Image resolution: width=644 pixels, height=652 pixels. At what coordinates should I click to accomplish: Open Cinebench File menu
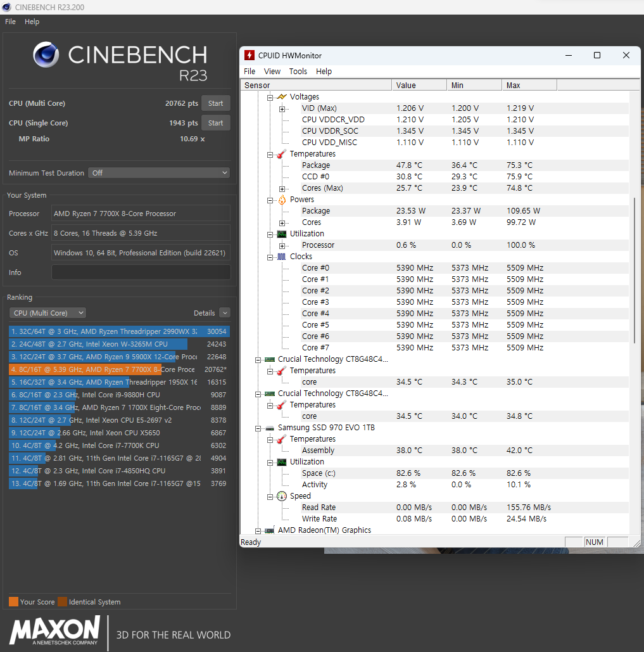[x=10, y=22]
